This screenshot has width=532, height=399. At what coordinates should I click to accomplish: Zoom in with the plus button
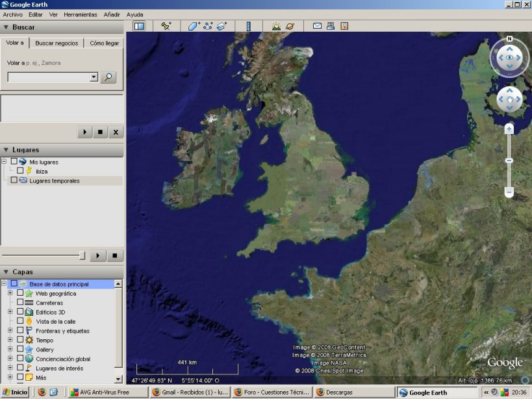click(509, 129)
